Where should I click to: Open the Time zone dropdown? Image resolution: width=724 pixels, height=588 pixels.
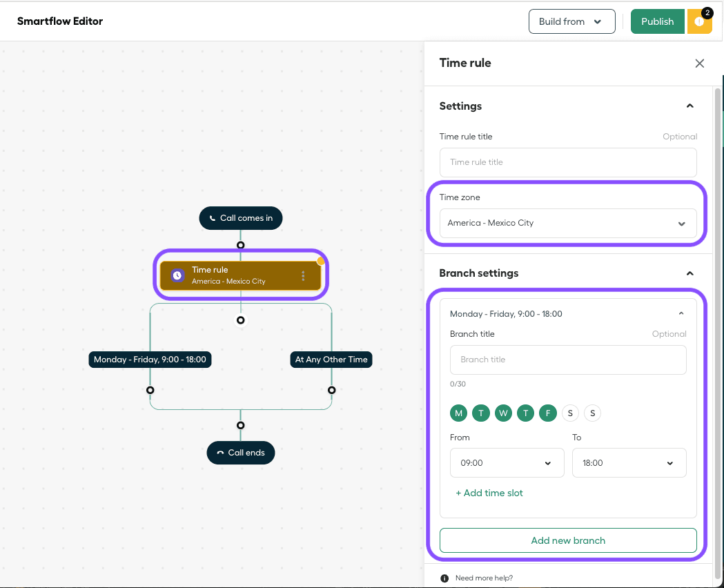click(x=567, y=224)
